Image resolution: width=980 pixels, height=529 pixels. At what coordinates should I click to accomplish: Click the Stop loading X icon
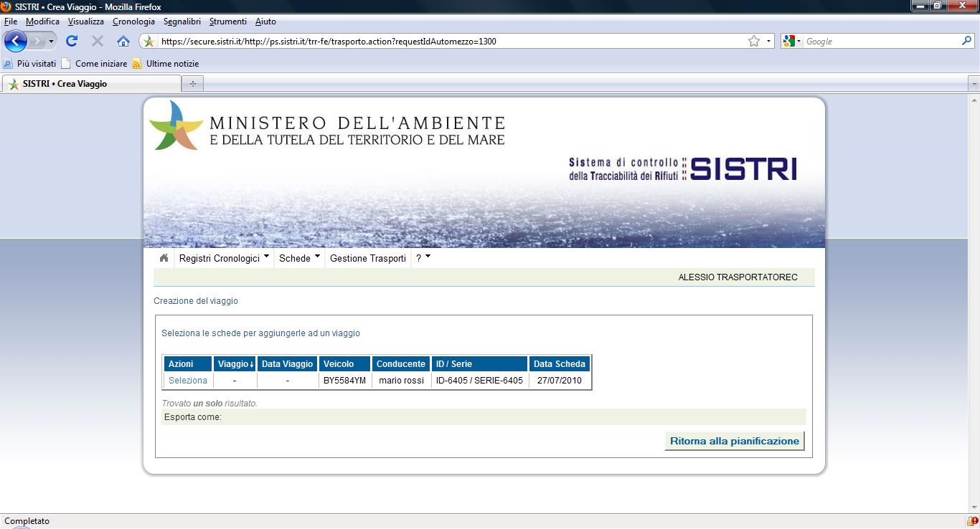pyautogui.click(x=98, y=41)
